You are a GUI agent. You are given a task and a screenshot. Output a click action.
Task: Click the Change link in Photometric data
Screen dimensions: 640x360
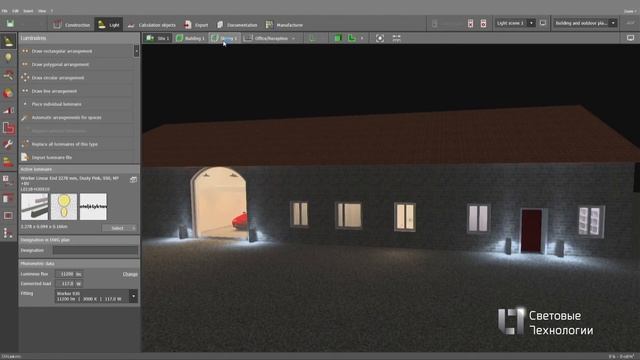click(130, 274)
